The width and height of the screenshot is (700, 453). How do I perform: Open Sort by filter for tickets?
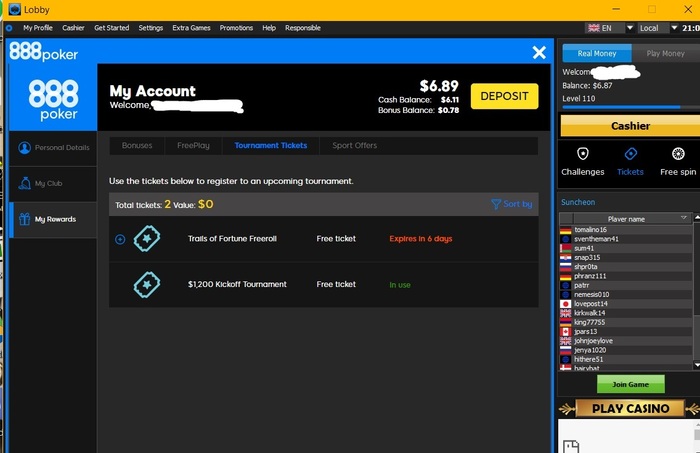pyautogui.click(x=512, y=204)
